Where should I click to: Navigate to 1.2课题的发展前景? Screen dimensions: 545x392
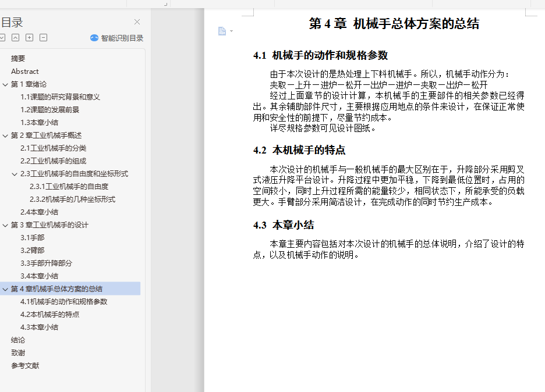(49, 110)
